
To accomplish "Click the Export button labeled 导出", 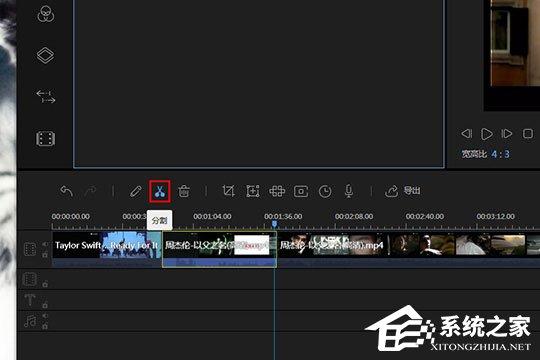I will tap(402, 191).
